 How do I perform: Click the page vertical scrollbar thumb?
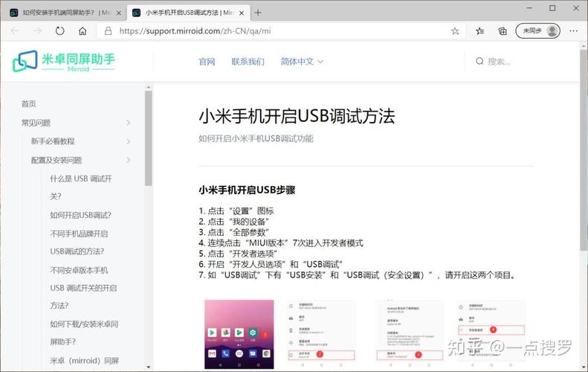(584, 150)
